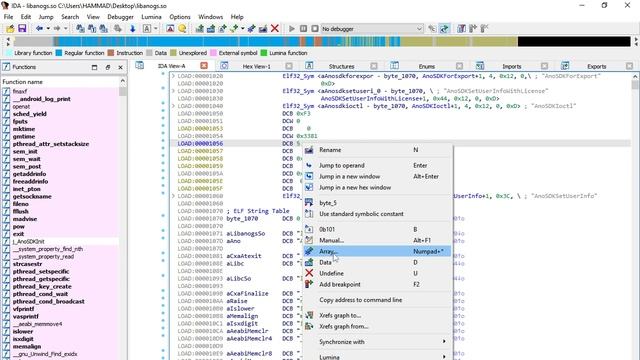Close the Hex View-1 tab
The image size is (640, 360).
click(x=289, y=66)
